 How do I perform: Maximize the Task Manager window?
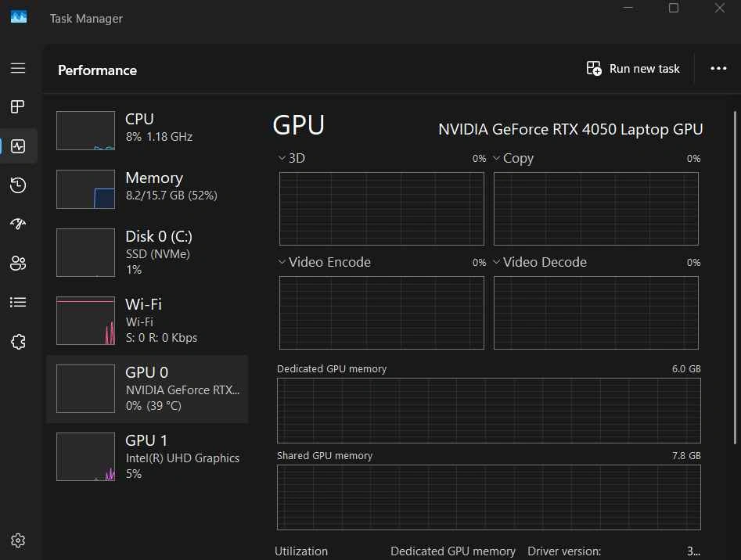pos(674,8)
